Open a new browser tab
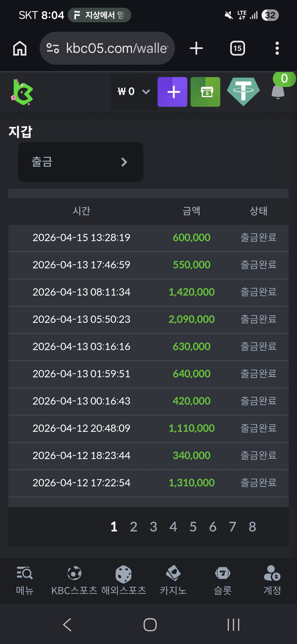This screenshot has width=297, height=644. click(196, 48)
